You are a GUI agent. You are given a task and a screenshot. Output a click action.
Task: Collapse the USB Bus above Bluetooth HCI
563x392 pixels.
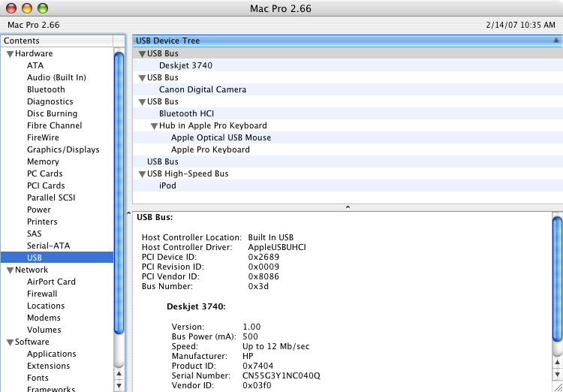[142, 102]
